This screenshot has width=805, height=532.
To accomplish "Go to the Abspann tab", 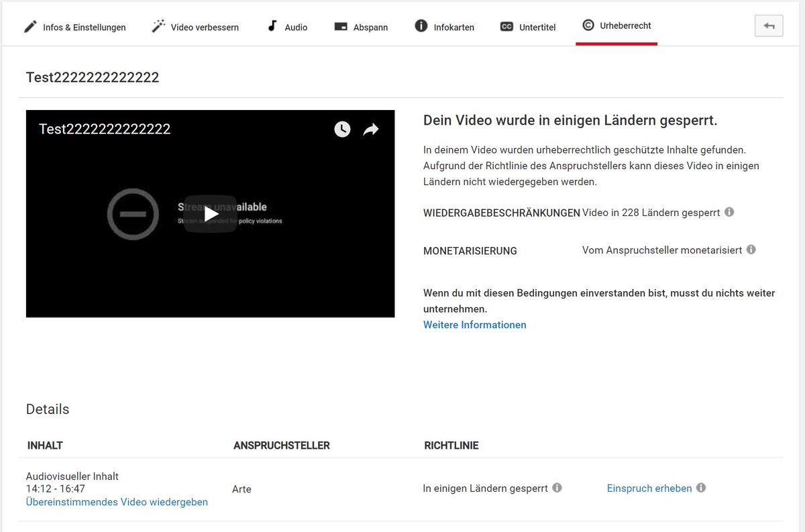I will coord(361,28).
